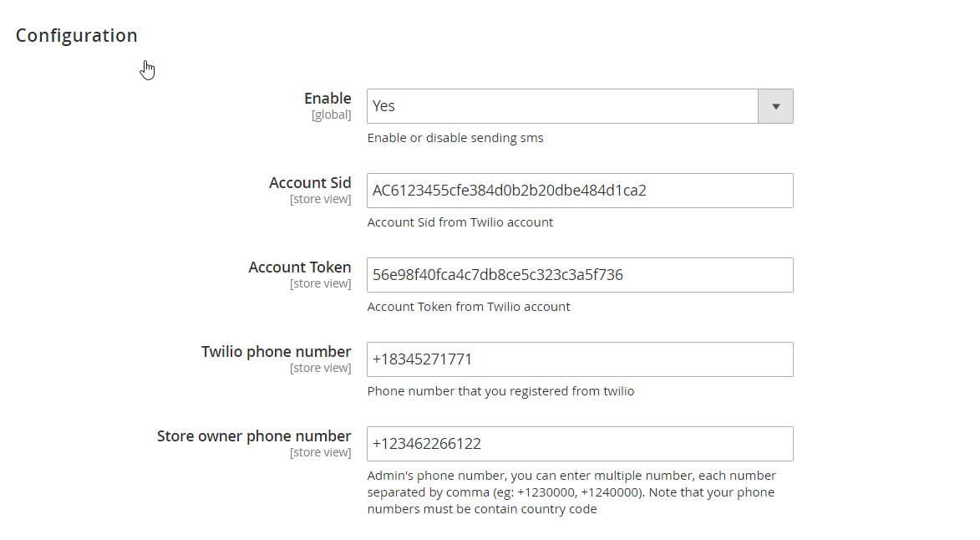Click the Account Token label
Screen dimensions: 980x540
300,267
